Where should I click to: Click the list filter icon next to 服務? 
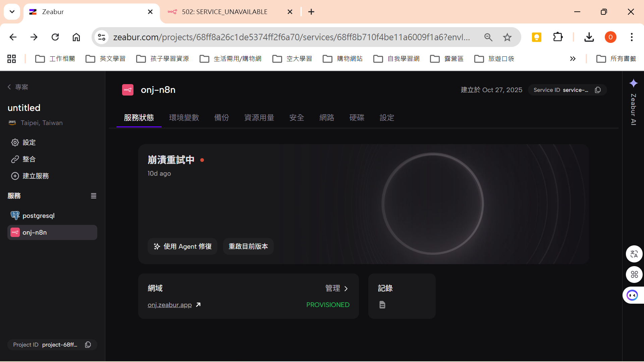pyautogui.click(x=93, y=196)
